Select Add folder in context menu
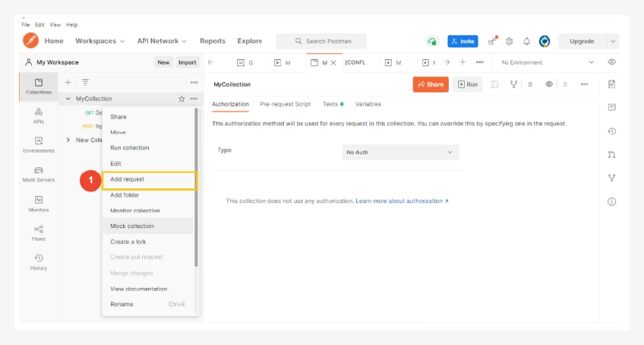 coord(148,195)
